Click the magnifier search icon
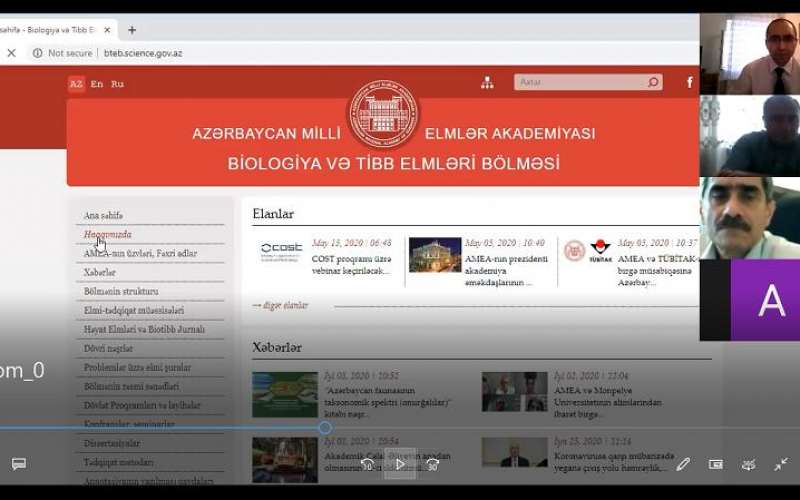 (x=653, y=82)
